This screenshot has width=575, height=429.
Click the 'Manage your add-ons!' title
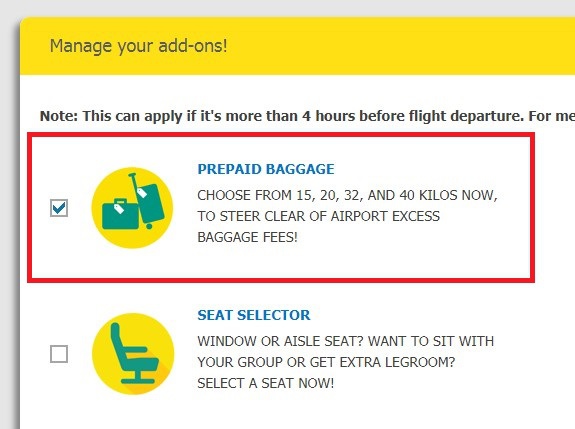[139, 46]
